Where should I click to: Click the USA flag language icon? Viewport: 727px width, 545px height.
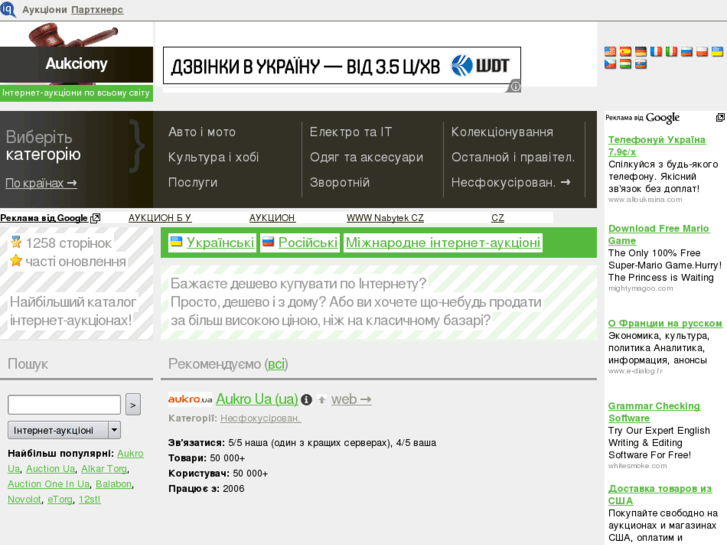tap(610, 51)
